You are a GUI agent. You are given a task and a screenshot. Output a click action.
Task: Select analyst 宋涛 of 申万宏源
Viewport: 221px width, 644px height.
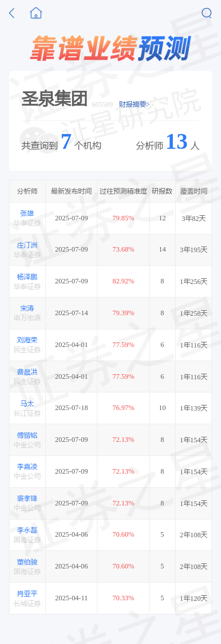pyautogui.click(x=27, y=308)
